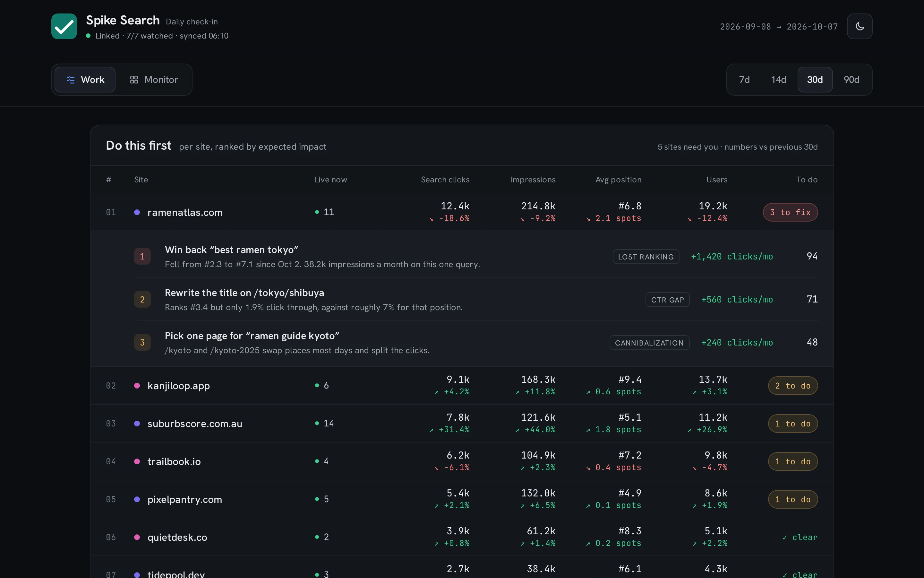This screenshot has height=578, width=924.
Task: Sort by Users column header
Action: (717, 179)
